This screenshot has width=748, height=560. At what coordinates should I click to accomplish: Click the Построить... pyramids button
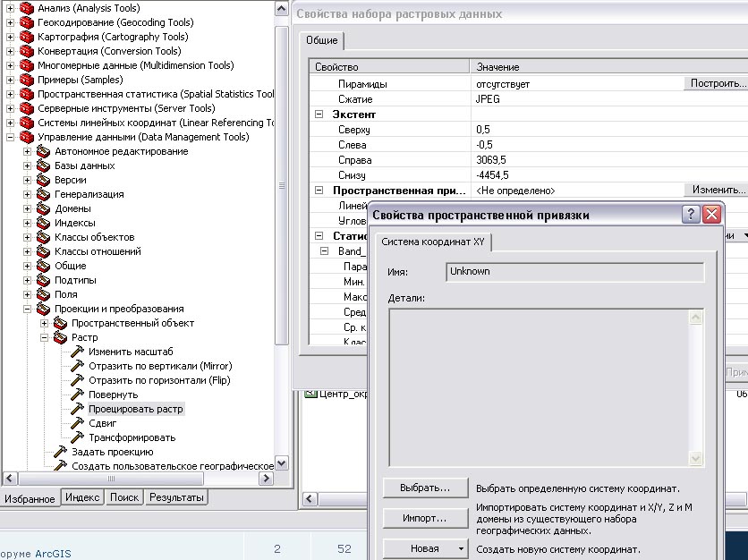[x=716, y=83]
